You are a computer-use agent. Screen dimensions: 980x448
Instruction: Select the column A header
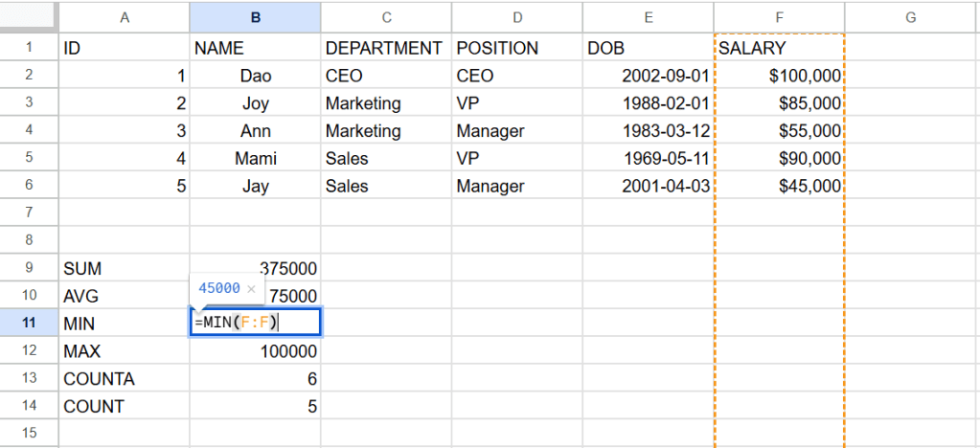[125, 16]
